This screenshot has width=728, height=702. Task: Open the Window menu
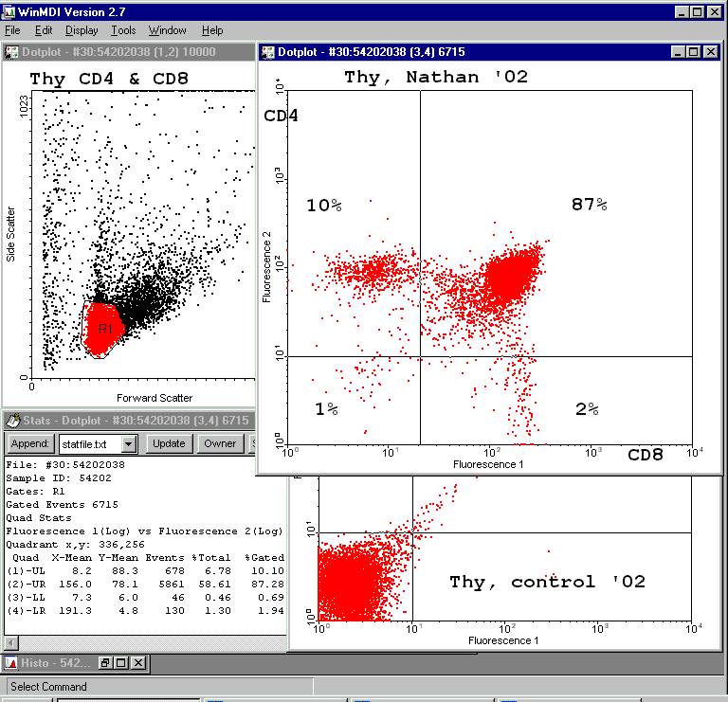pos(168,30)
